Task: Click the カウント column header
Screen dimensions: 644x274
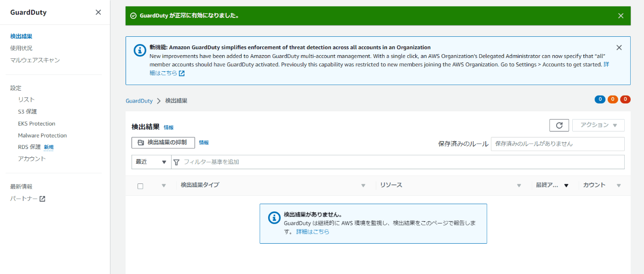Action: point(594,185)
